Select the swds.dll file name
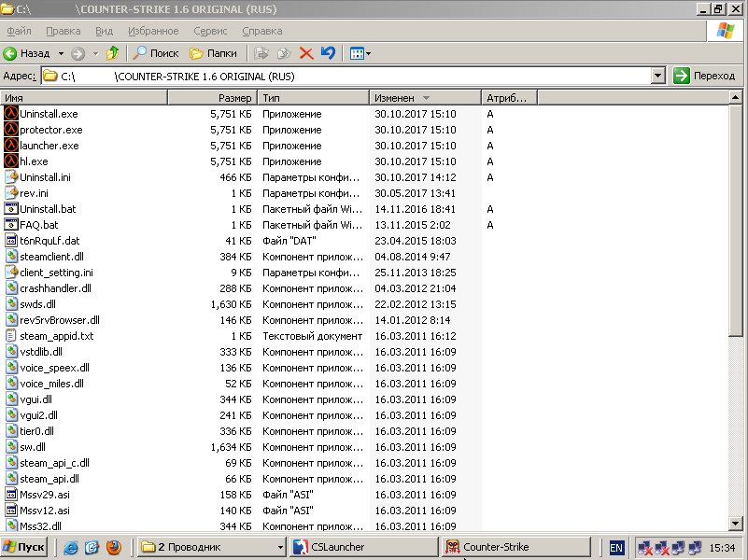The height and width of the screenshot is (560, 748). (x=37, y=304)
